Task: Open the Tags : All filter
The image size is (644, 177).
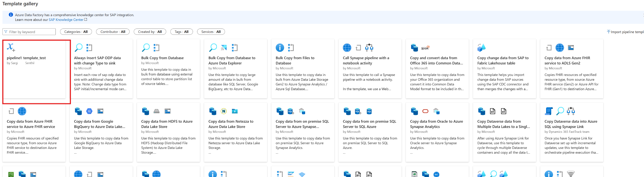Action: 181,32
